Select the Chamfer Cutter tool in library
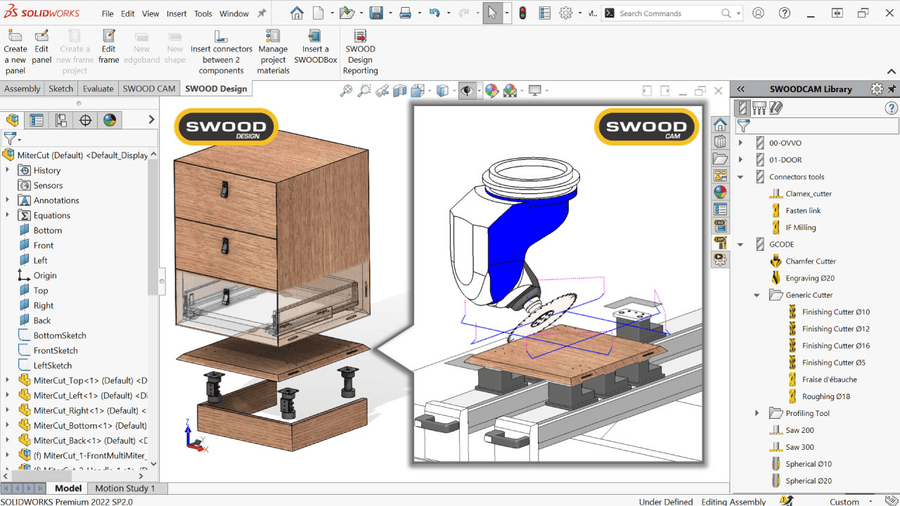Image resolution: width=900 pixels, height=506 pixels. 810,261
